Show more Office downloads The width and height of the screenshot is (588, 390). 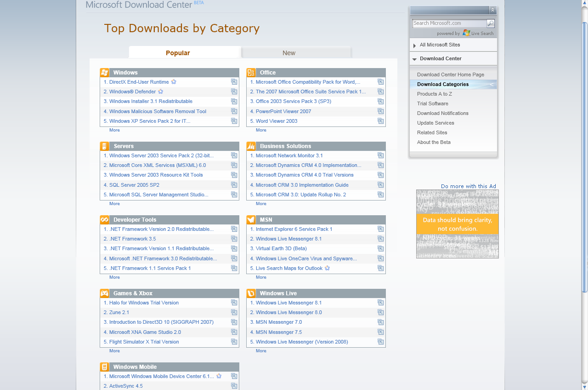(261, 130)
